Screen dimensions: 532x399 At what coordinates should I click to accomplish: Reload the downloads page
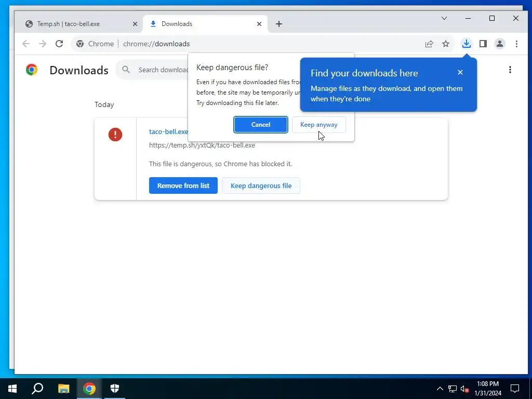pos(59,44)
